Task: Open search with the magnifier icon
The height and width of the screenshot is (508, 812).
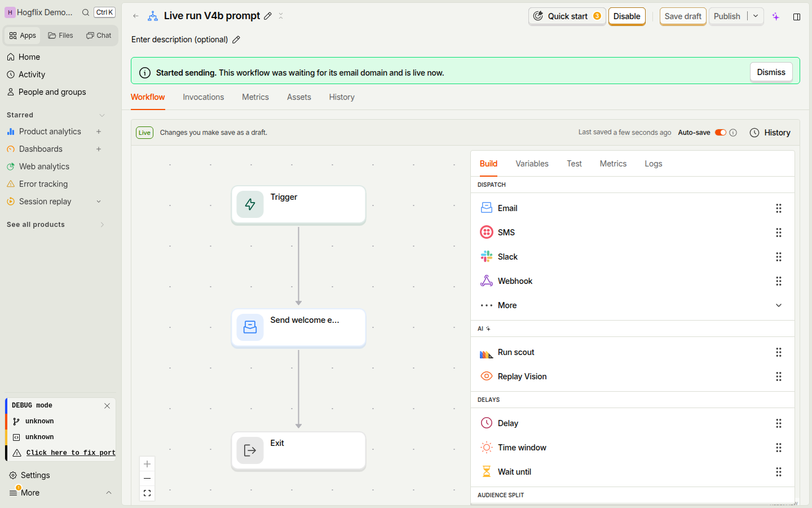Action: 86,12
